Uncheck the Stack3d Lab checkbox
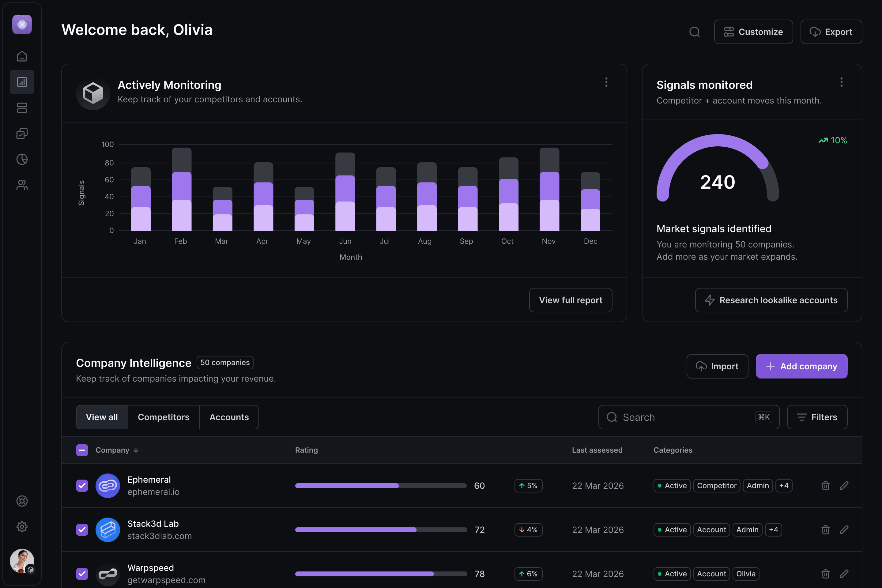882x588 pixels. (82, 530)
